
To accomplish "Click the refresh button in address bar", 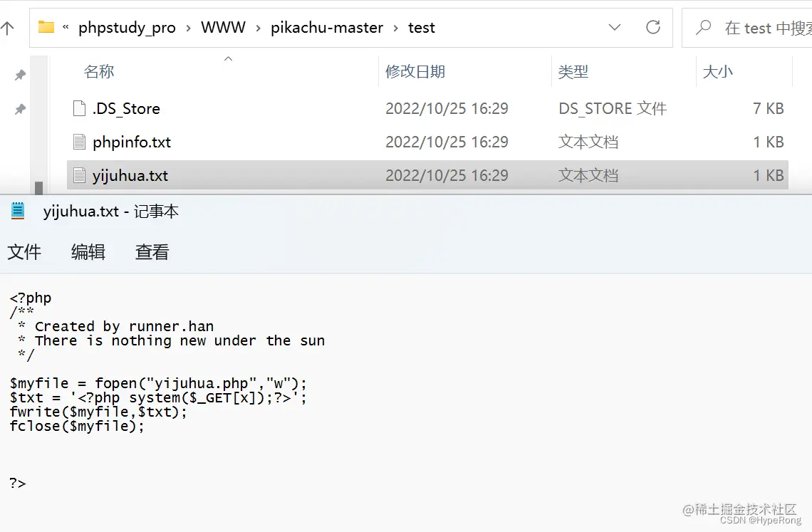I will click(x=653, y=27).
